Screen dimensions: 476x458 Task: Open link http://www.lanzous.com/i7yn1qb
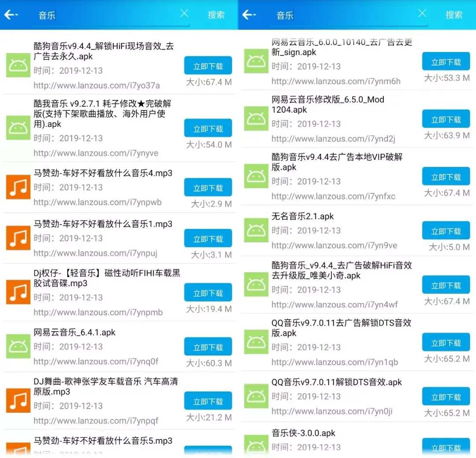point(335,362)
